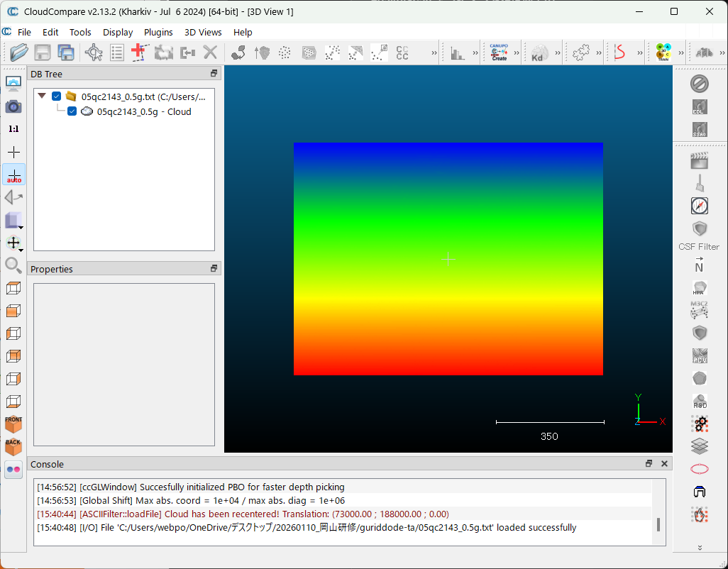
Task: Expand the hidden right toolbar items chevron
Action: tap(700, 547)
